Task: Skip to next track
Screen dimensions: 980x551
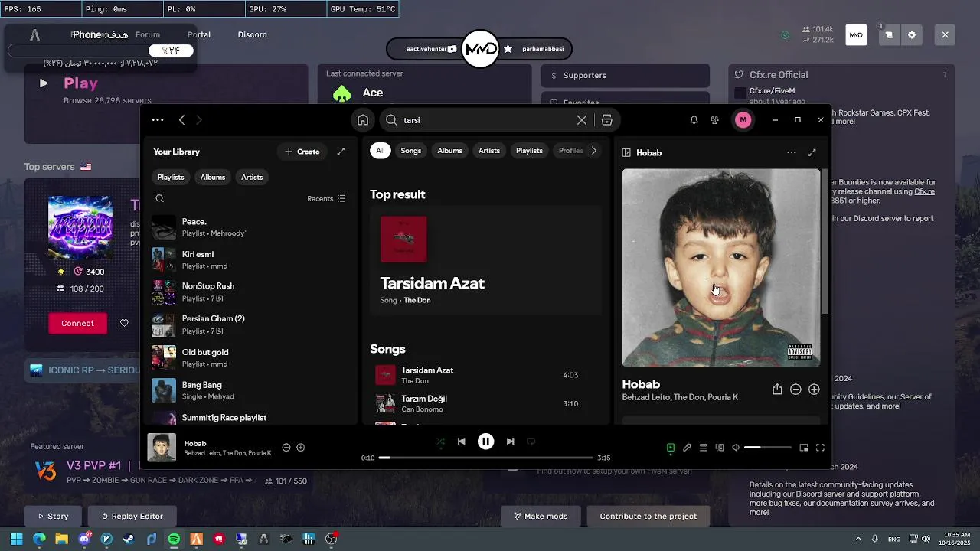Action: 510,442
